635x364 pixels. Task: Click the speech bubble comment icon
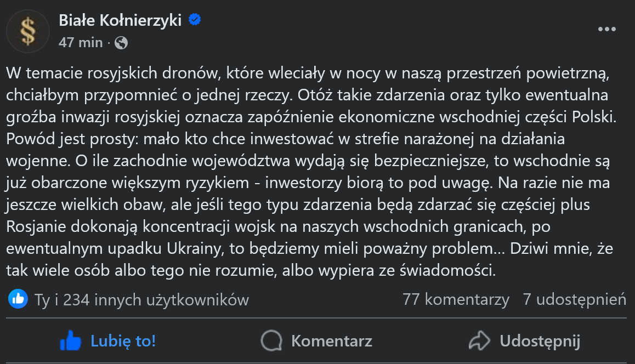click(271, 341)
